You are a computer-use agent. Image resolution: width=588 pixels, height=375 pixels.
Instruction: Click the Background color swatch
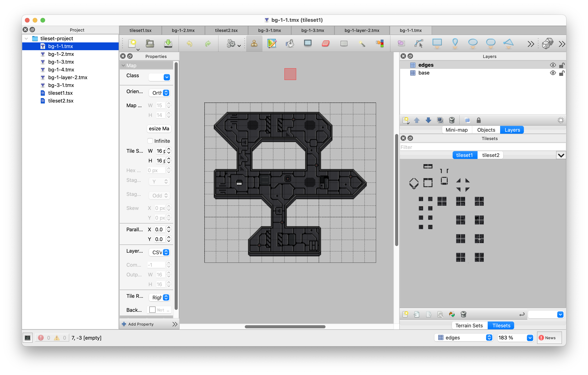(x=152, y=310)
